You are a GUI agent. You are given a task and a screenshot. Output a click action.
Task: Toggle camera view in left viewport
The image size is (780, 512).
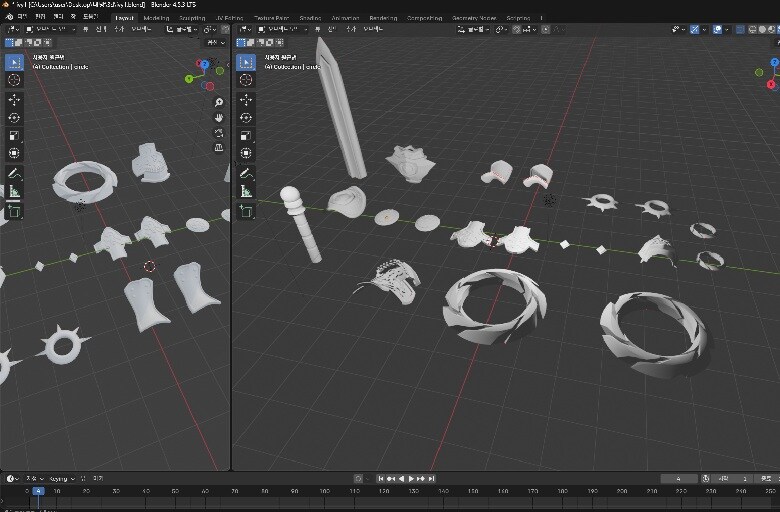(219, 133)
